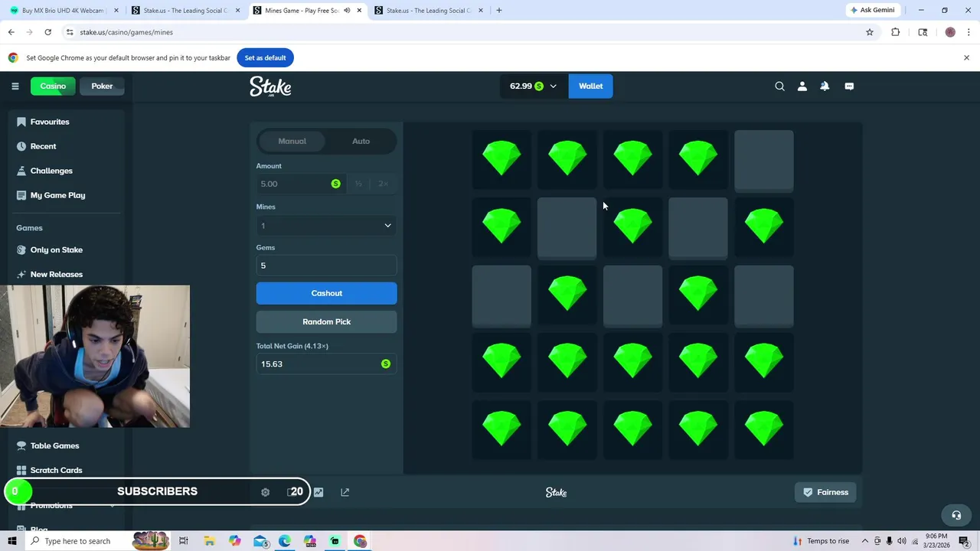This screenshot has width=980, height=551.
Task: Reveal the unopened tile in top row
Action: (764, 160)
